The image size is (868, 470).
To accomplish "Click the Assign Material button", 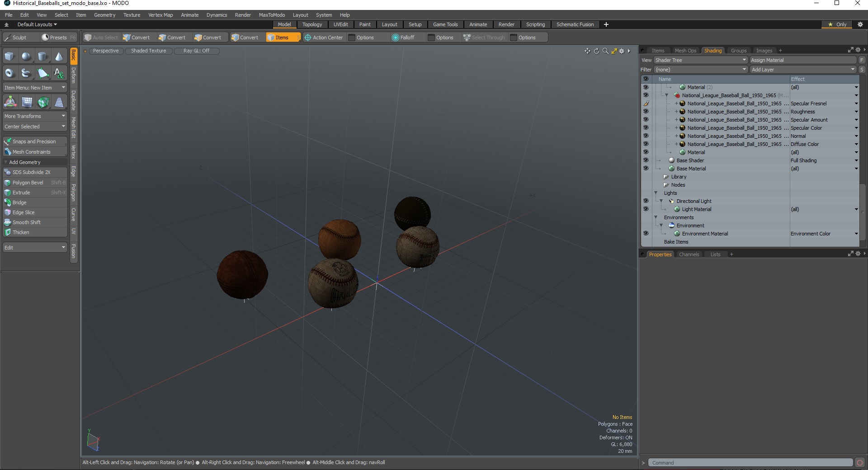I will [803, 60].
